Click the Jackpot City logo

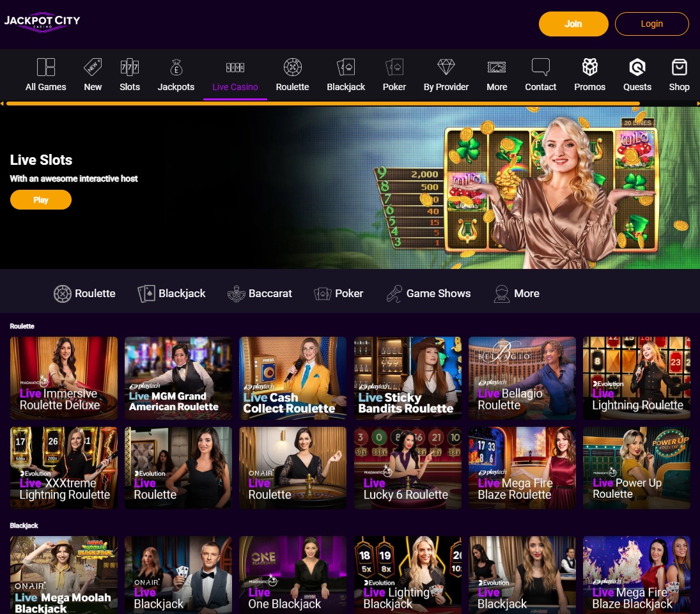point(42,22)
